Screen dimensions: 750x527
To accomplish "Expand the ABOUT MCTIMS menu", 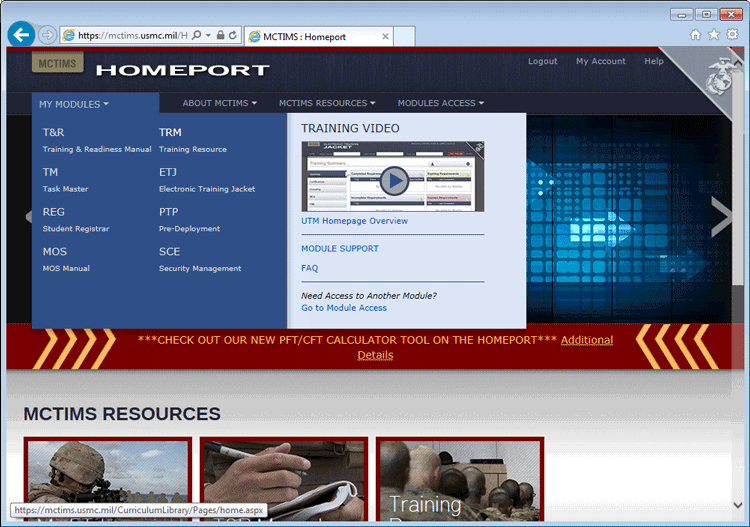I will point(220,103).
